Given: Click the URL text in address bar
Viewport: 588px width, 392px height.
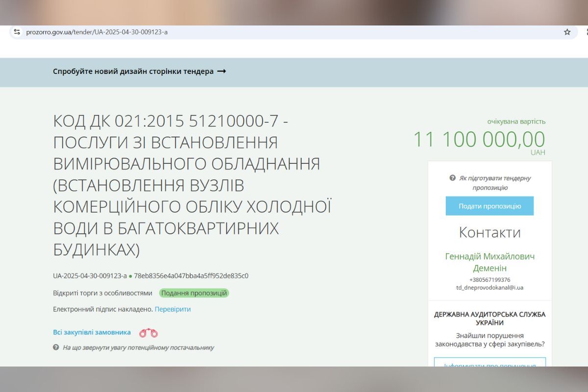Looking at the screenshot, I should [97, 32].
